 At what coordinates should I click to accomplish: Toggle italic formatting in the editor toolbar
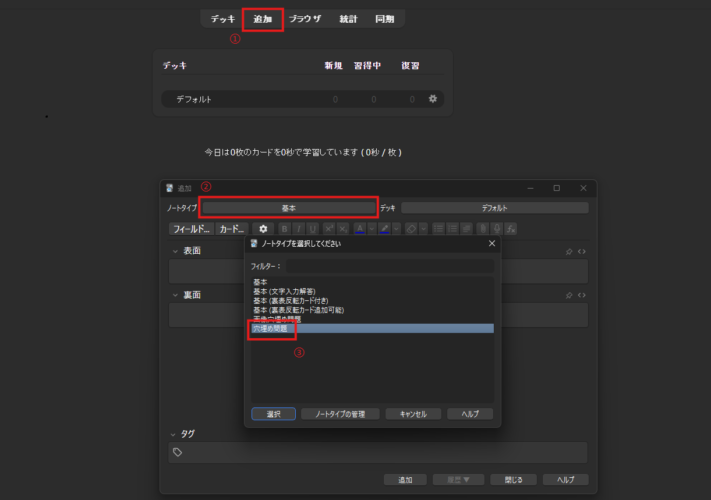point(298,229)
